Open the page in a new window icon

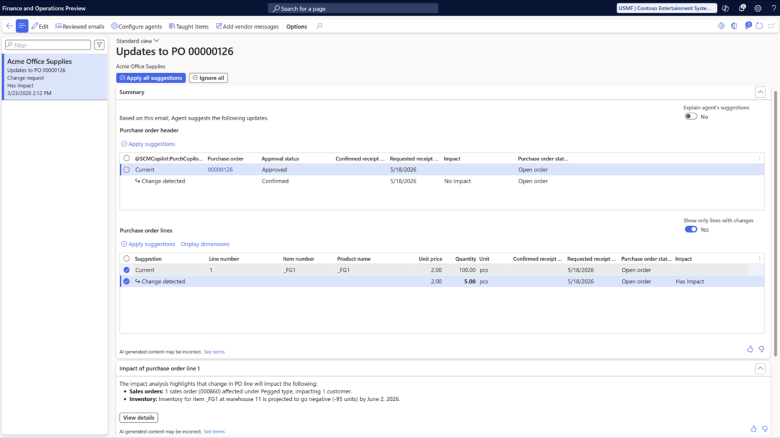(772, 26)
